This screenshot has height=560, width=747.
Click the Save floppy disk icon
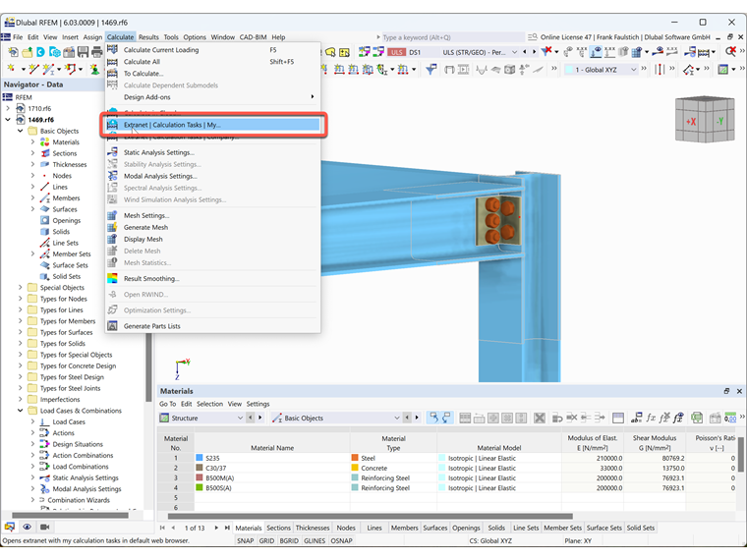(x=83, y=52)
